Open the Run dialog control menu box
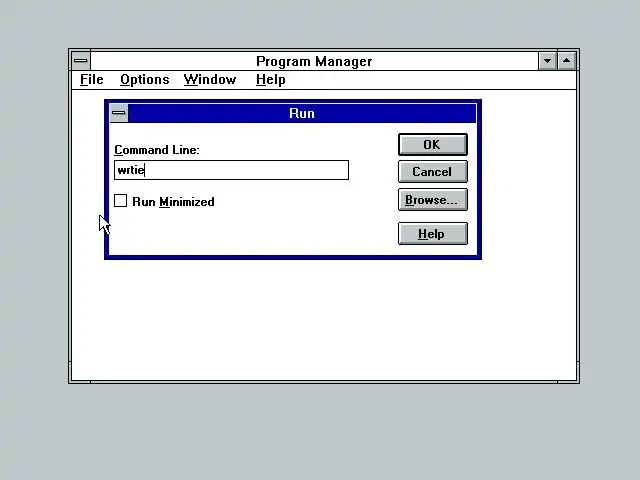The height and width of the screenshot is (480, 640). point(119,113)
